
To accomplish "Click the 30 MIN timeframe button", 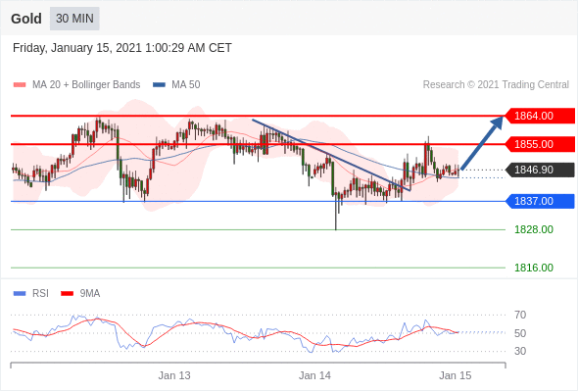I will tap(74, 19).
